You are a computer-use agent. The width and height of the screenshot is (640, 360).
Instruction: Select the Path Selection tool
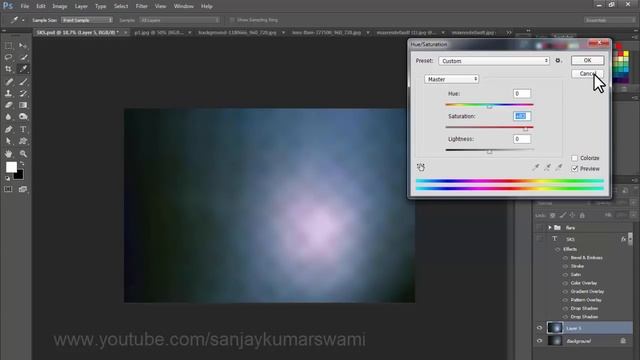(x=8, y=141)
